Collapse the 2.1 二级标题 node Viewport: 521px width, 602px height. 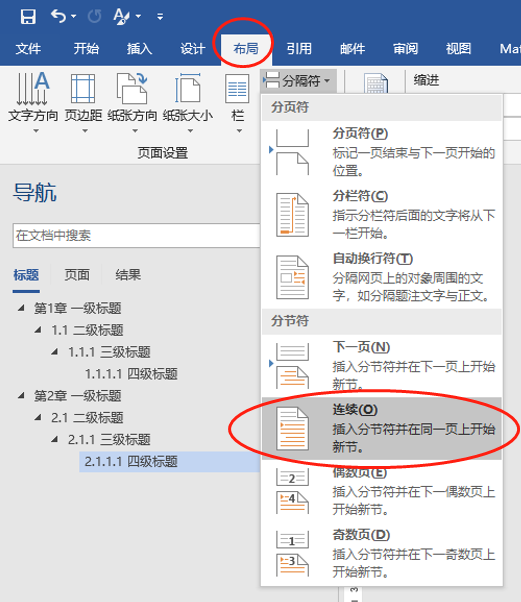38,417
